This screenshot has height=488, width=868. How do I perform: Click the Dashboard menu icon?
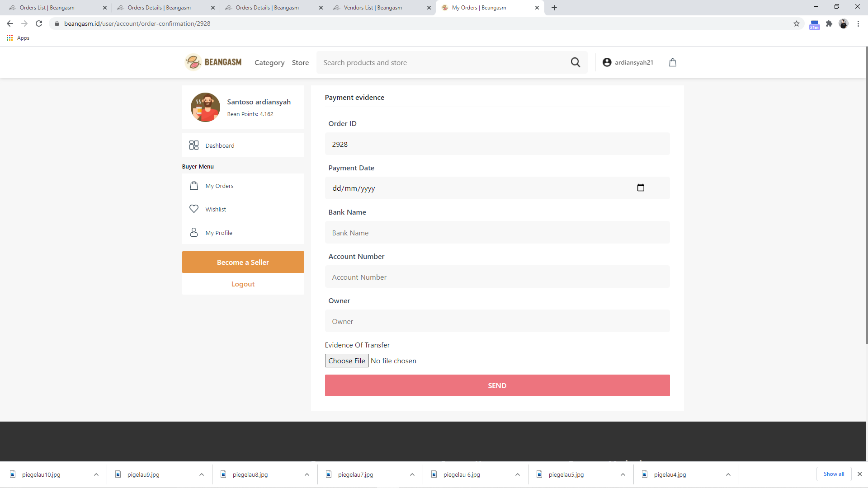coord(194,145)
